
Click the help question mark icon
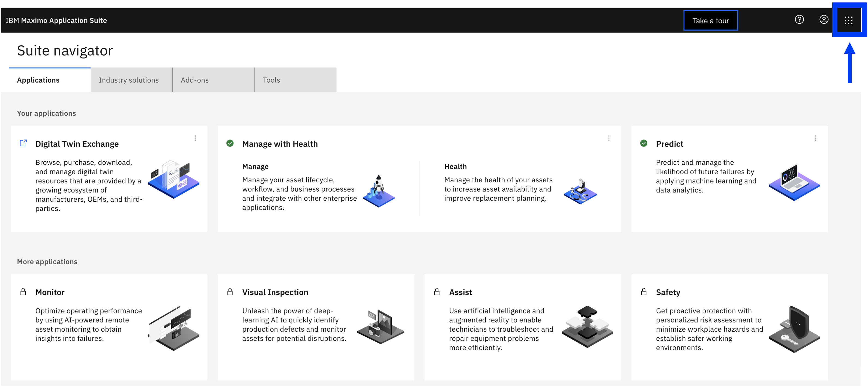point(799,20)
